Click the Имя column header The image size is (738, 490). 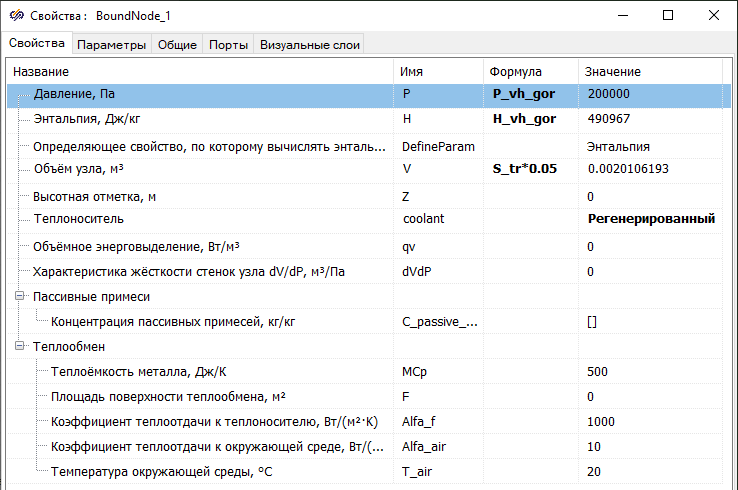(x=438, y=72)
